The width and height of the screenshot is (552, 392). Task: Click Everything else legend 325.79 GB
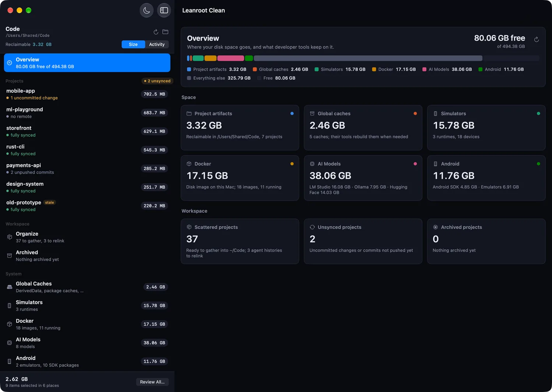(219, 78)
